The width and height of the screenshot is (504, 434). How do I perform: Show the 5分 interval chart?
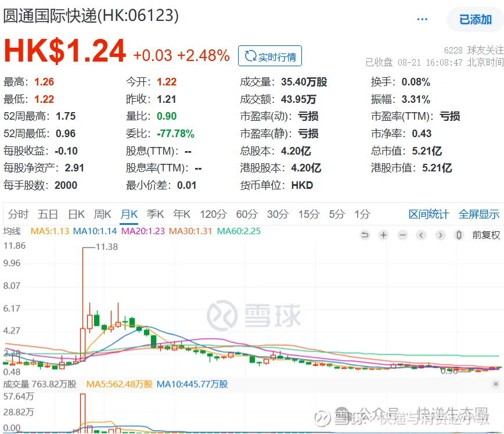click(337, 214)
